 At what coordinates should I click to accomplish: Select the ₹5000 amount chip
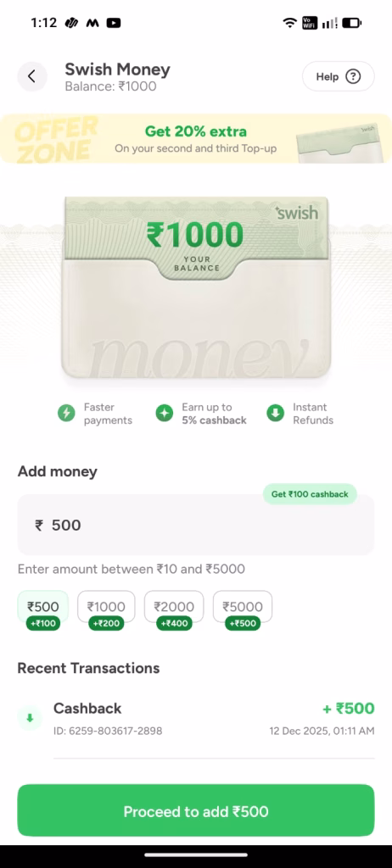243,607
